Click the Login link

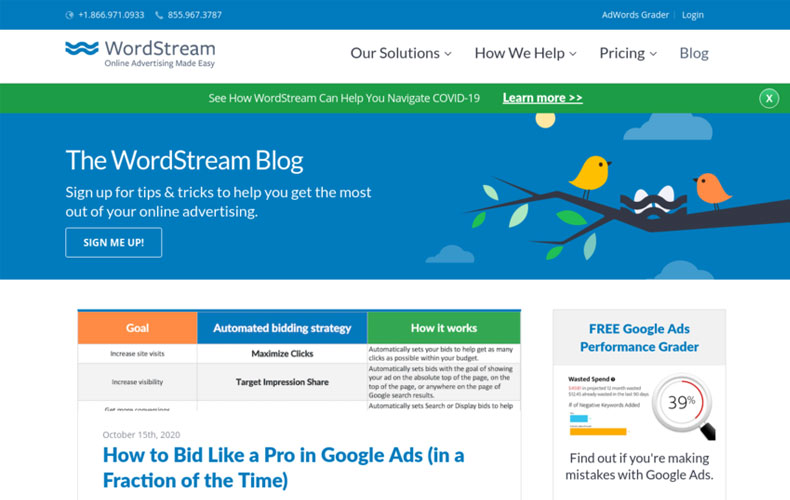pos(693,15)
